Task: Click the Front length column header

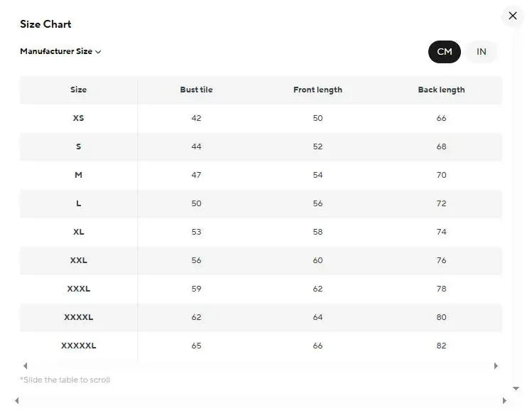Action: pos(317,90)
